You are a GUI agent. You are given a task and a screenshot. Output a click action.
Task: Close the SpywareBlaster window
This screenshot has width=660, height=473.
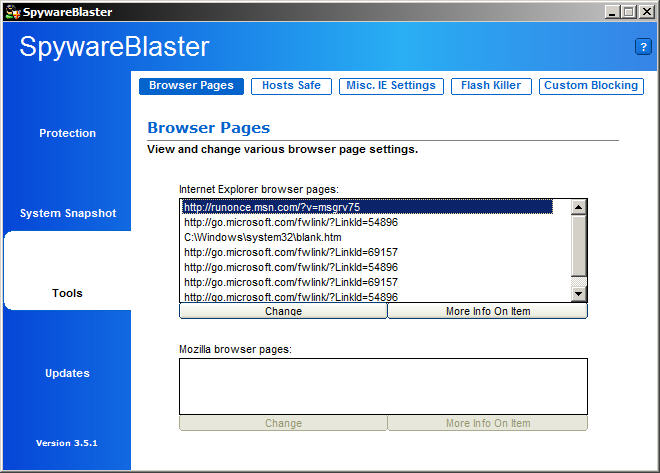click(x=646, y=12)
